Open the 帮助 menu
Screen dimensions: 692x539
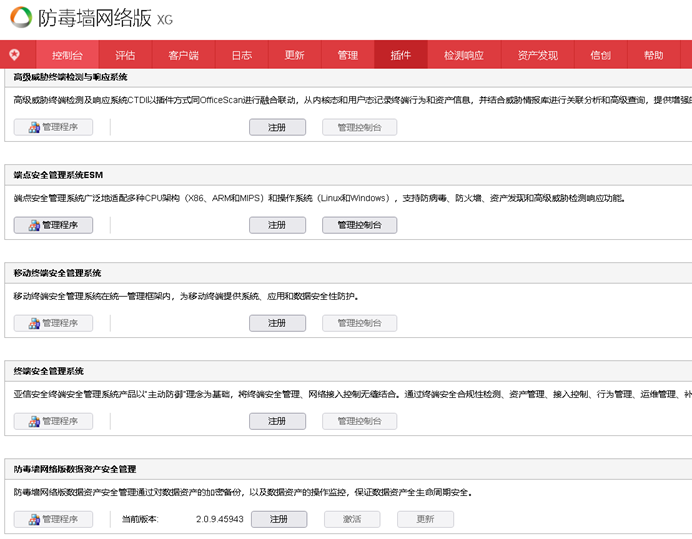[x=654, y=55]
